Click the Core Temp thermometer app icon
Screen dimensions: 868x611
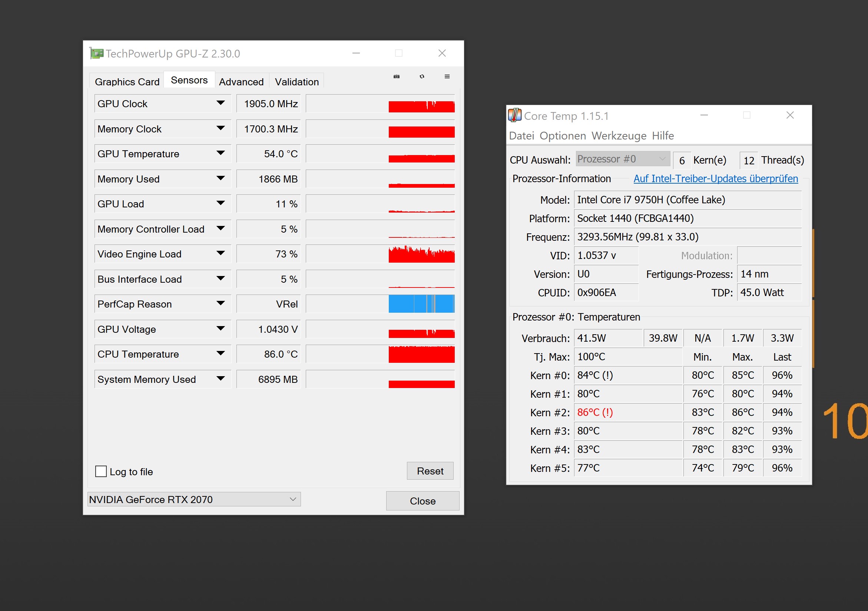(x=514, y=115)
